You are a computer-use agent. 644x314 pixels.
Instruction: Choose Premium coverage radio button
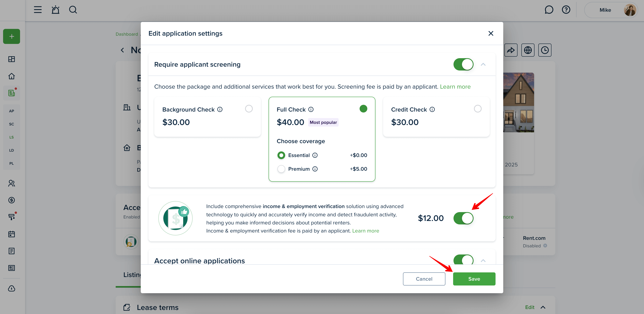click(281, 169)
